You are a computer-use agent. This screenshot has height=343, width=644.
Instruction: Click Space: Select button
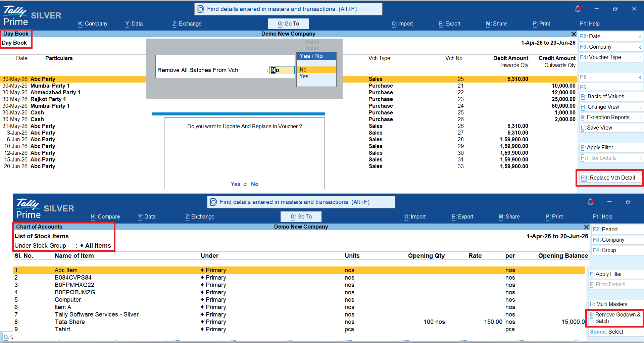click(x=616, y=332)
